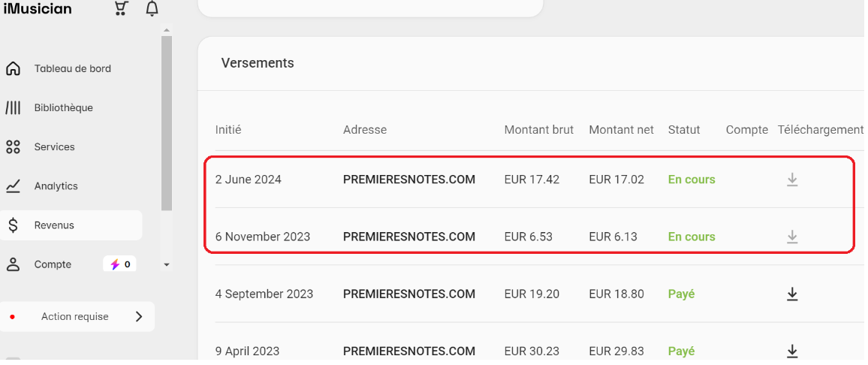Open Analytics from the sidebar
Screen dimensions: 868x365
(x=56, y=186)
